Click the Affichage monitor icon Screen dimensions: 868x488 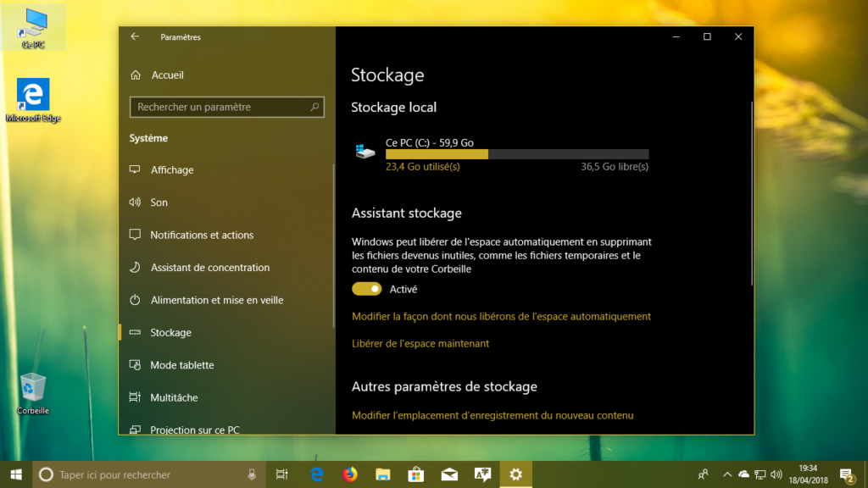coord(135,169)
